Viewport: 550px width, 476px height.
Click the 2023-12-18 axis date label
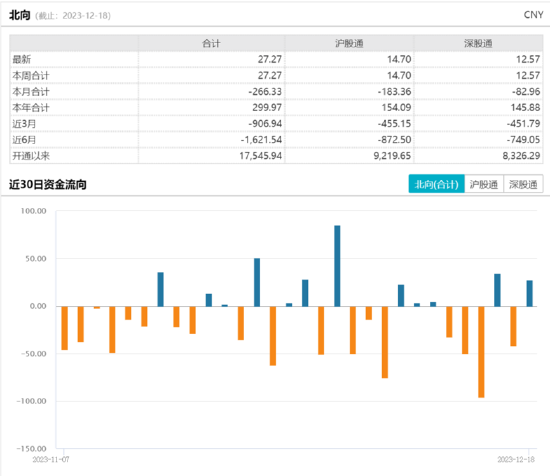tap(516, 460)
